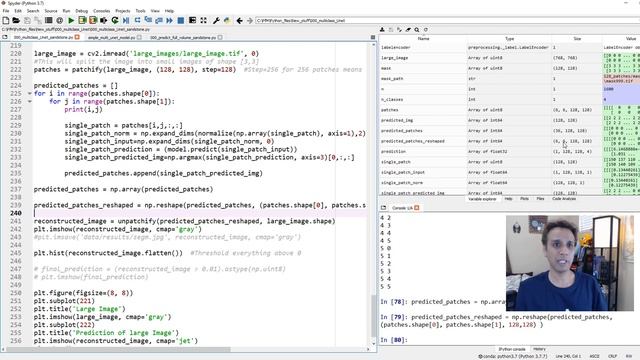The height and width of the screenshot is (360, 640).
Task: Select the n_classes variable row
Action: click(x=509, y=100)
